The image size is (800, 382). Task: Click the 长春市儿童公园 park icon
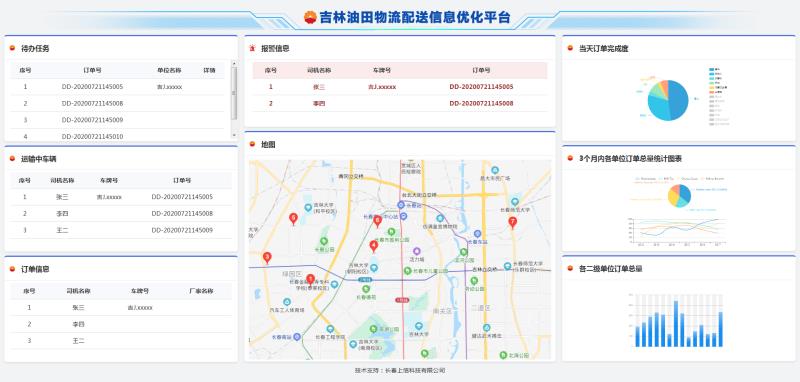point(408,270)
